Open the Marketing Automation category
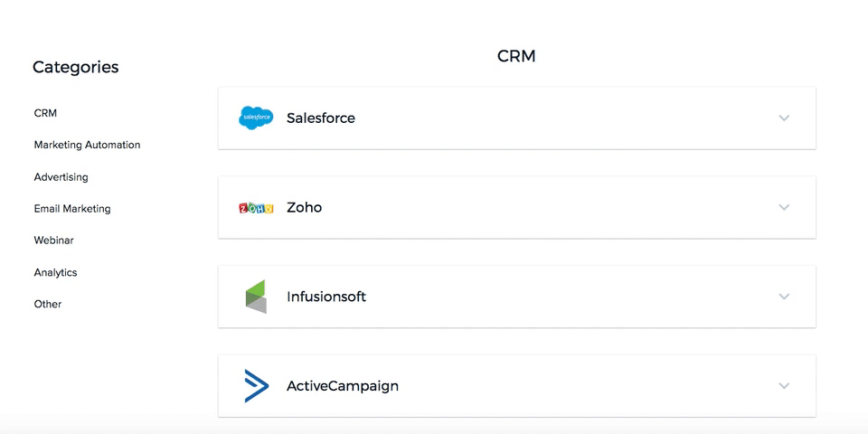The image size is (868, 434). pos(87,145)
